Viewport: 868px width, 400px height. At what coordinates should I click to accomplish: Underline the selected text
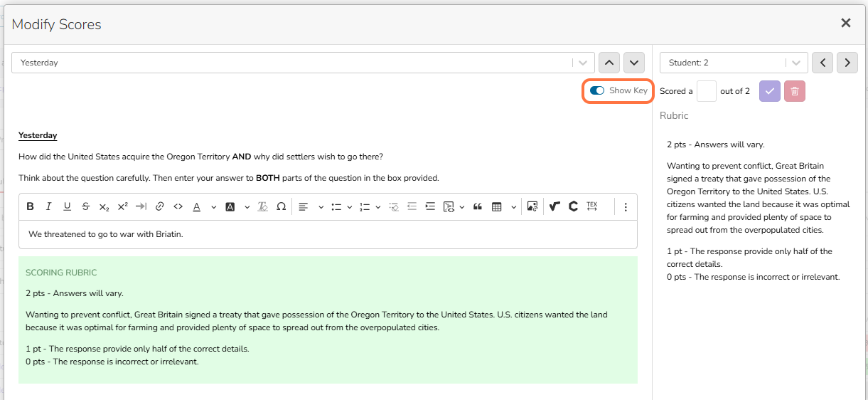coord(67,206)
